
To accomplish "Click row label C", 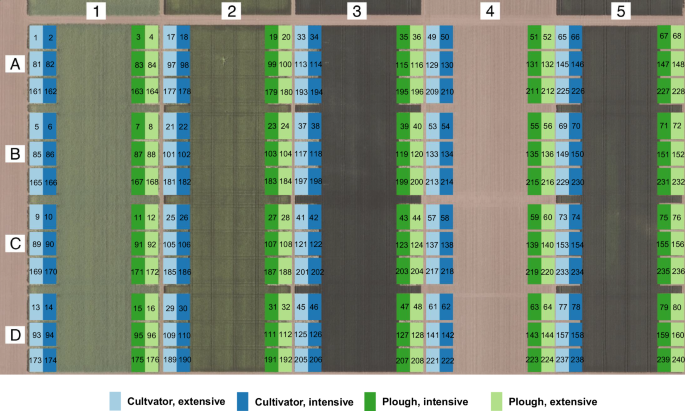I will pos(15,243).
